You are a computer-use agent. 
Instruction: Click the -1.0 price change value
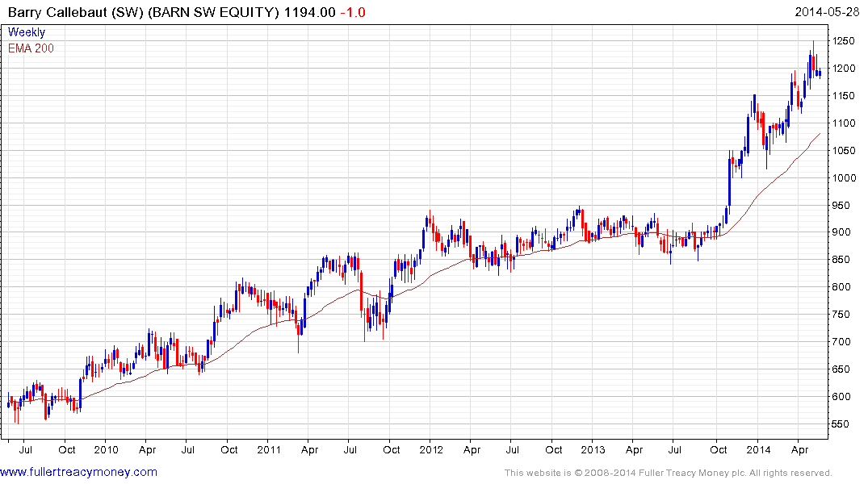(353, 12)
